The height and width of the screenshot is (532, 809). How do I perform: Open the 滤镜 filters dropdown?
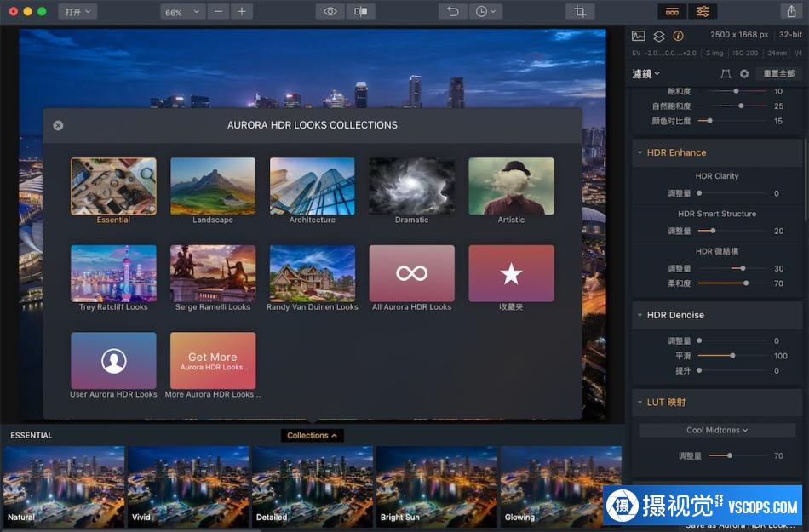click(x=646, y=74)
